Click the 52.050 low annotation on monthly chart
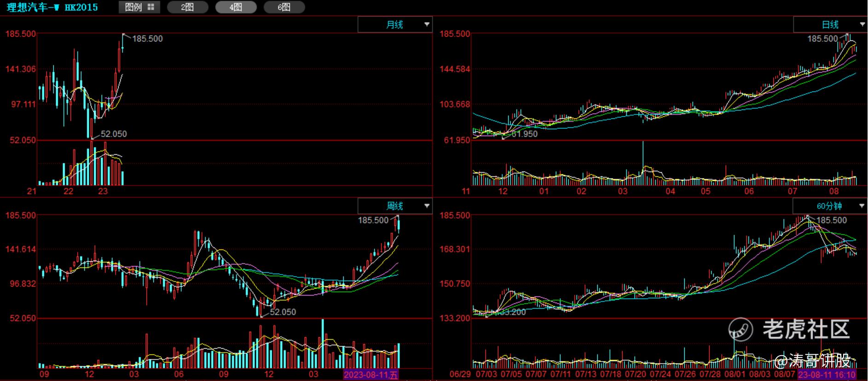Viewport: 868px width, 381px height. pos(114,134)
